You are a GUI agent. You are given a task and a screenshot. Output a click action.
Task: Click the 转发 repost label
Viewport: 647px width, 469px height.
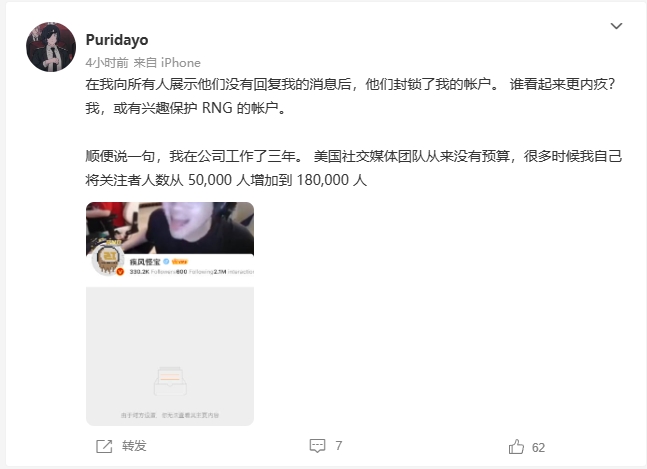point(134,446)
